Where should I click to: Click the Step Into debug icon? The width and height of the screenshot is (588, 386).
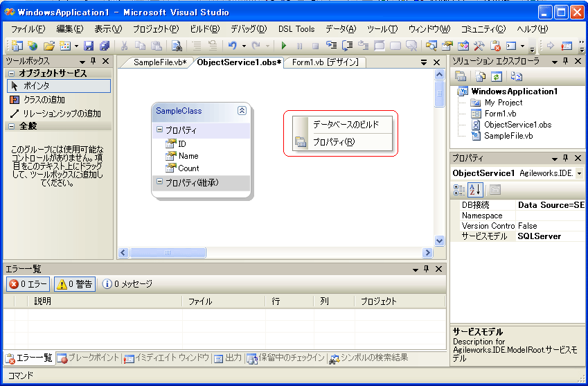pos(332,46)
